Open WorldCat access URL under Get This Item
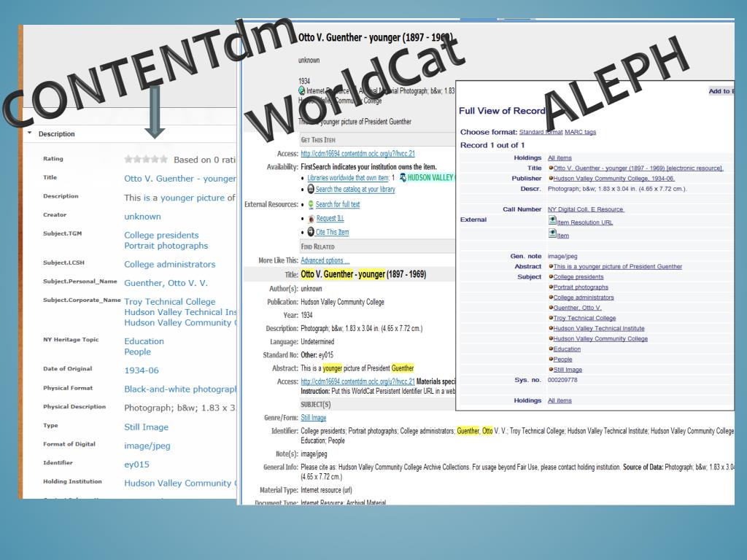The image size is (747, 560). click(x=357, y=153)
